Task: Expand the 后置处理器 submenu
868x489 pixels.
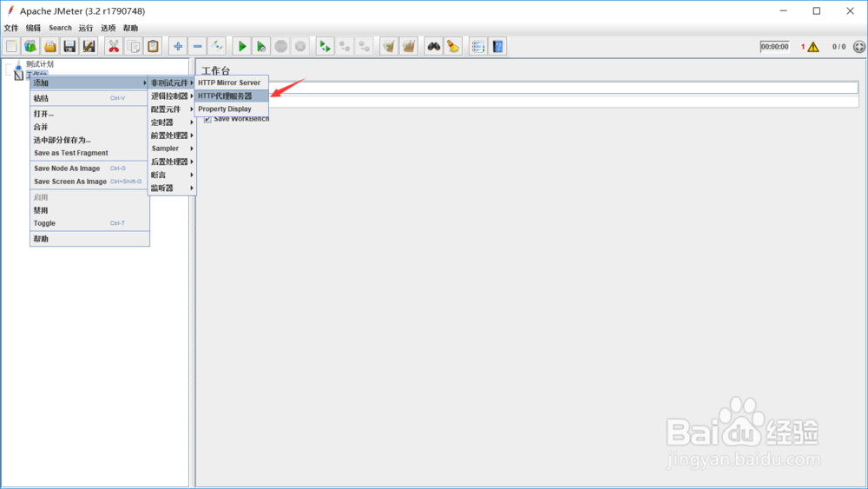Action: tap(172, 162)
